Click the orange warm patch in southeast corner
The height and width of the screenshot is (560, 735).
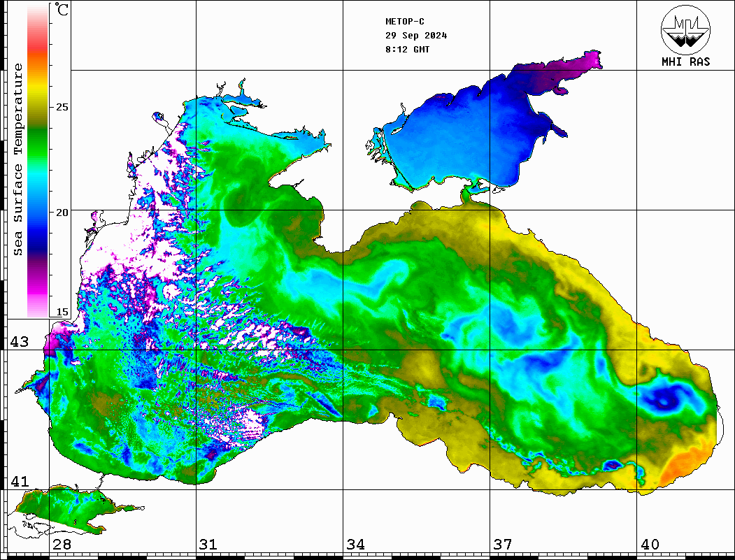coord(685,464)
